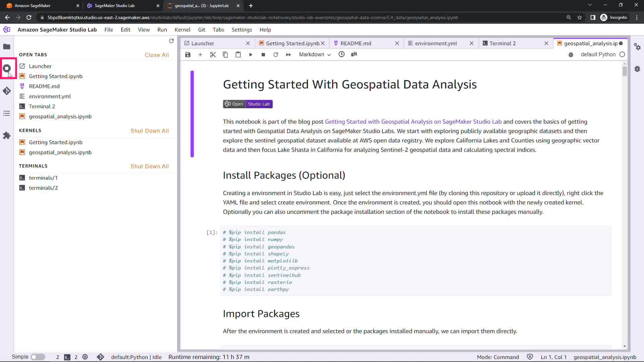Click the notebook vertical scrollbar thumb
Image resolution: width=644 pixels, height=362 pixels.
coord(624,71)
